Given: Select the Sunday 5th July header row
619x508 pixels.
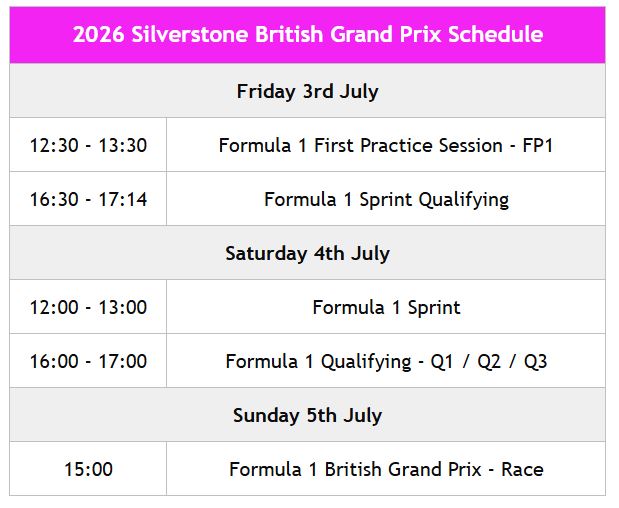Looking at the screenshot, I should coord(308,416).
